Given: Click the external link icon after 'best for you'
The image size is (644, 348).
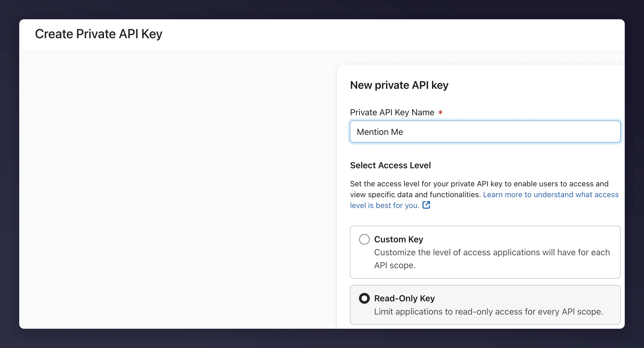Looking at the screenshot, I should (x=426, y=205).
